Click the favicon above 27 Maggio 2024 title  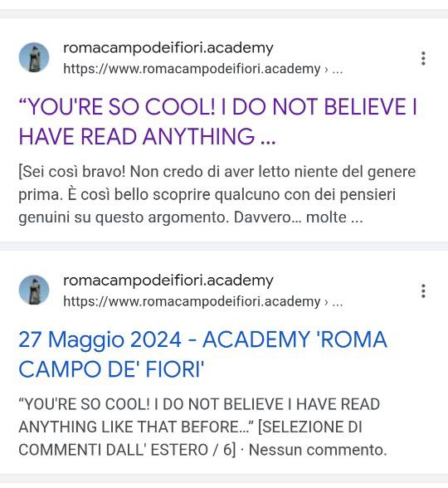coord(34,290)
